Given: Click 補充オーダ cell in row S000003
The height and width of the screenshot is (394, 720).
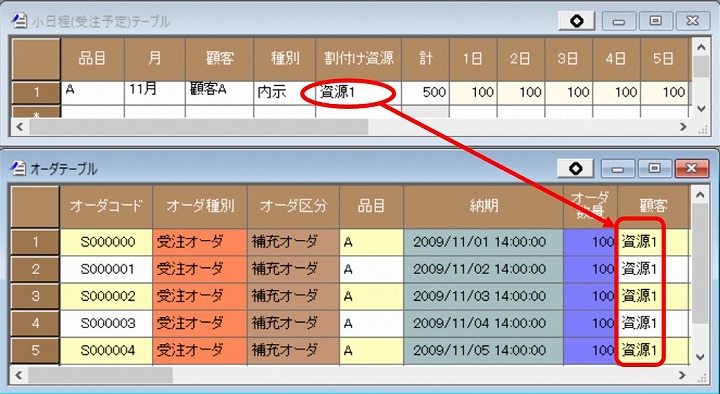Looking at the screenshot, I should 293,323.
